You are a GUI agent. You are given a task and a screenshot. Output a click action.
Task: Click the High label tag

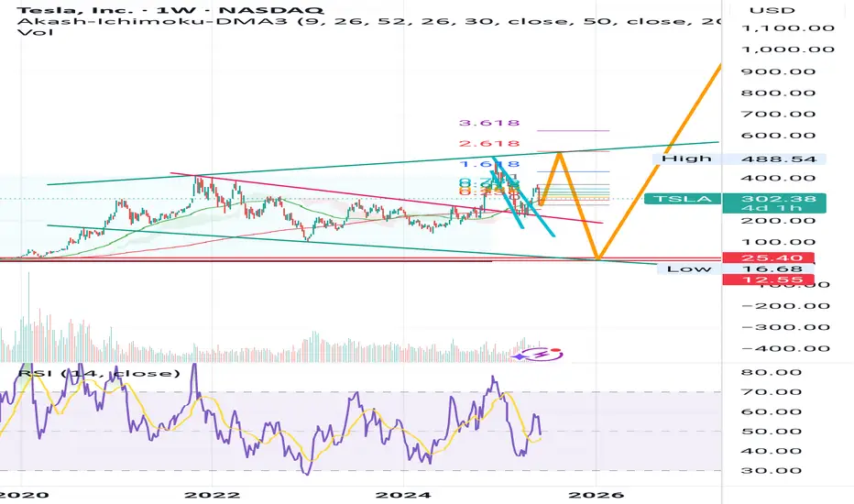pyautogui.click(x=686, y=159)
